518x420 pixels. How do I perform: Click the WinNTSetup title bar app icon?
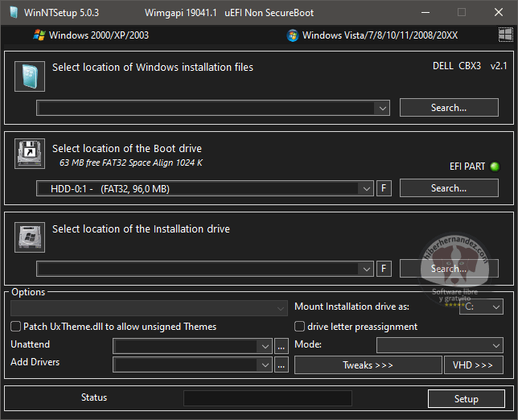pos(14,13)
